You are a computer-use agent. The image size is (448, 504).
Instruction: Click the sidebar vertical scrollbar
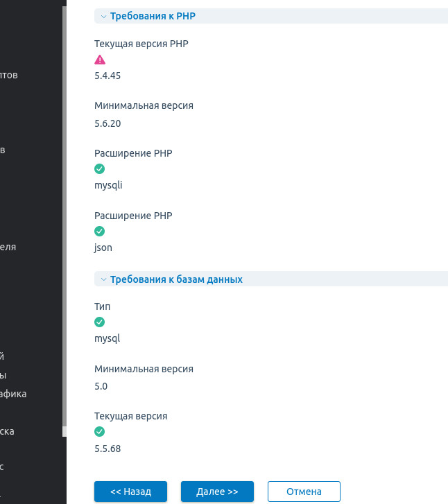64,222
